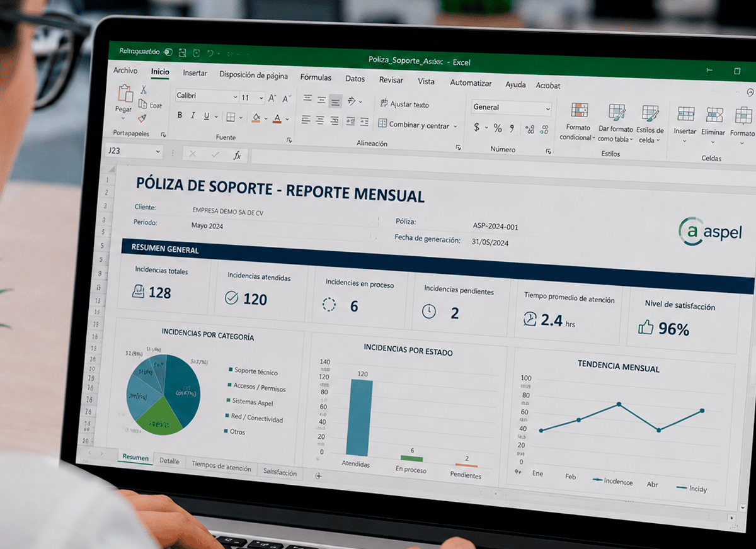This screenshot has width=756, height=549.
Task: Open the Combinar y centrar dropdown arrow
Action: pos(455,127)
